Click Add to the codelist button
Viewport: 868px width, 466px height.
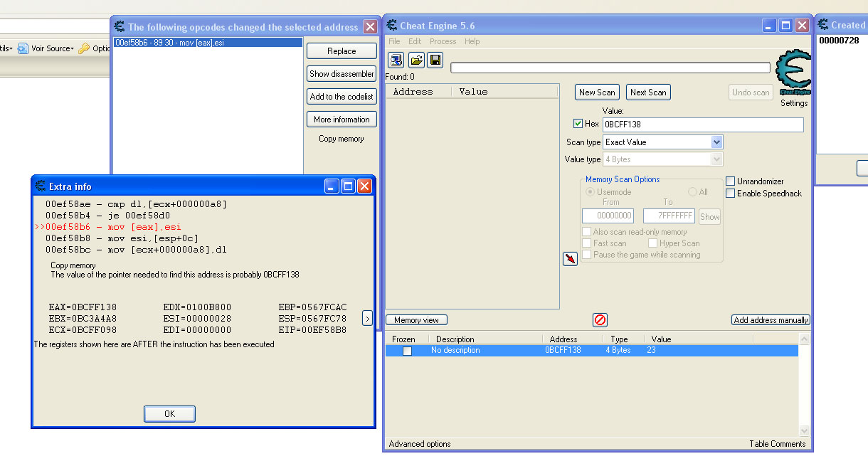coord(342,97)
